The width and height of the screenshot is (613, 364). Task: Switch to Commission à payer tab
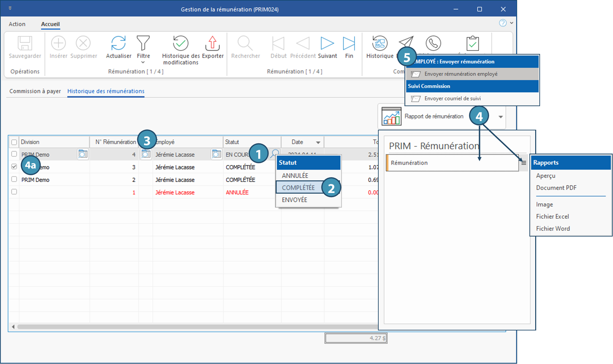(35, 91)
